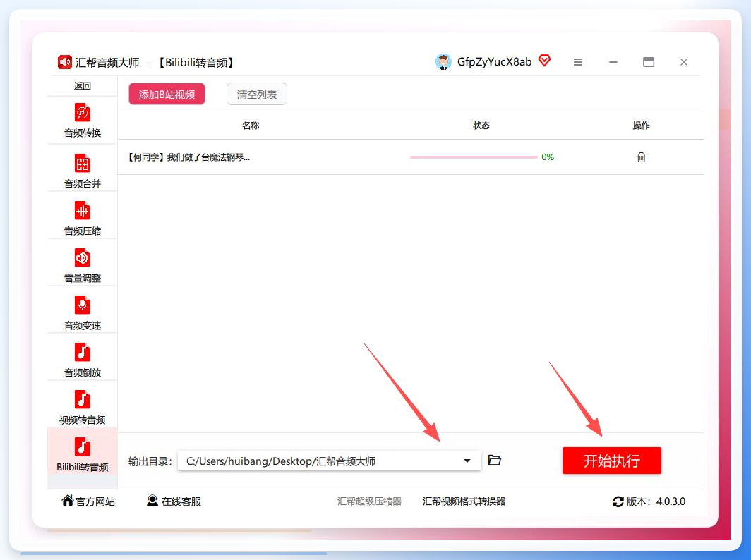
Task: Click the 汇帮音频大师 app logo
Action: [x=65, y=62]
